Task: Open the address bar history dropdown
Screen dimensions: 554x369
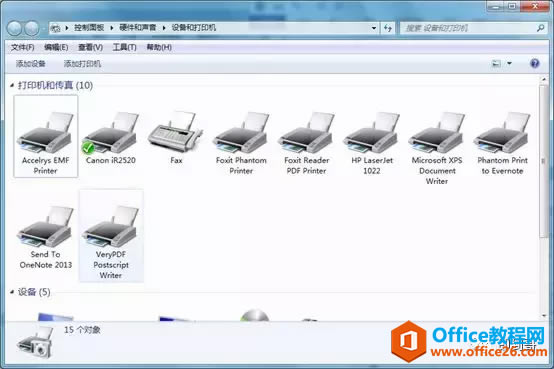Action: pyautogui.click(x=374, y=28)
